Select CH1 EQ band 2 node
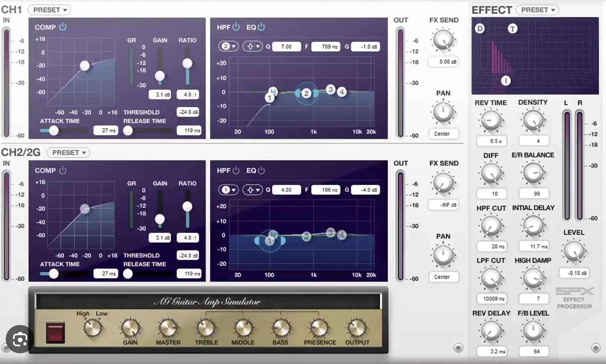 tap(306, 93)
